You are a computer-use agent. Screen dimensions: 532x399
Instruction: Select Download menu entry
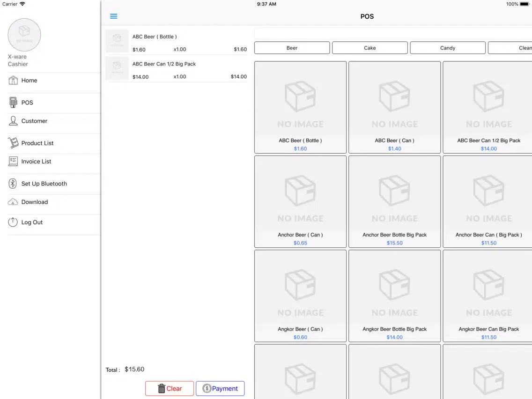pos(54,202)
